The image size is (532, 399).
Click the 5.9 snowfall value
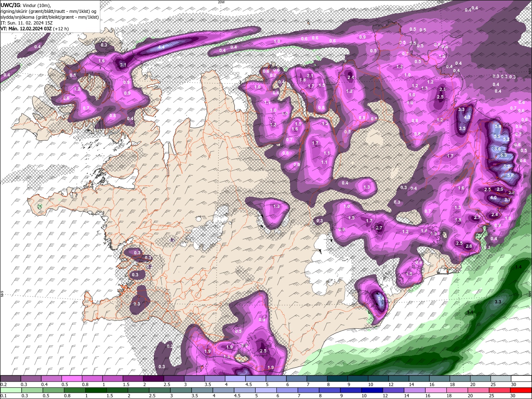(498, 126)
